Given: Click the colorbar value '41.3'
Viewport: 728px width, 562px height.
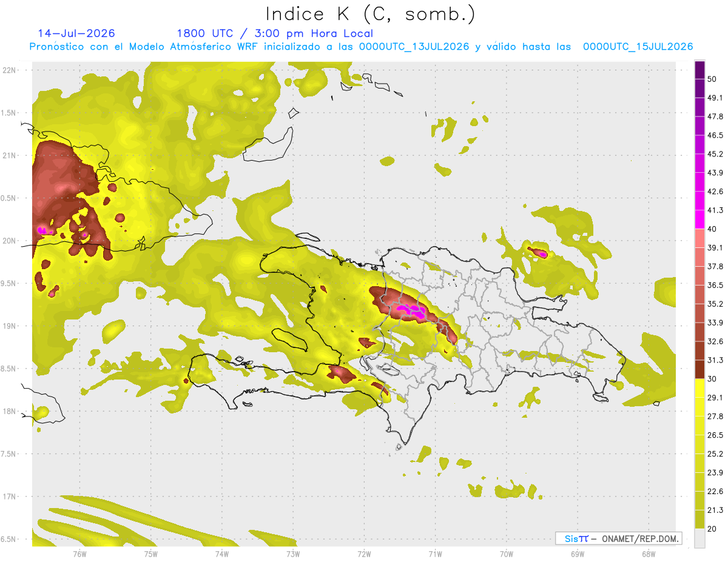Looking at the screenshot, I should (x=715, y=210).
